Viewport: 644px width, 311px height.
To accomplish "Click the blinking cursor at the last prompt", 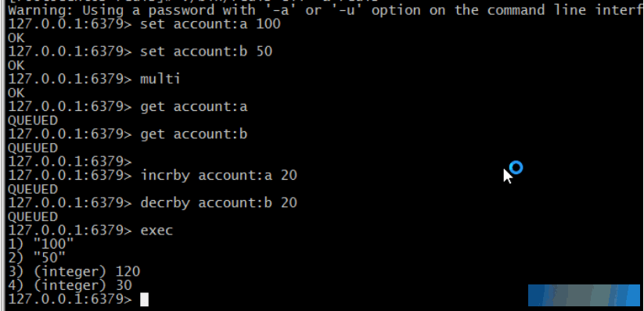I will pyautogui.click(x=144, y=299).
